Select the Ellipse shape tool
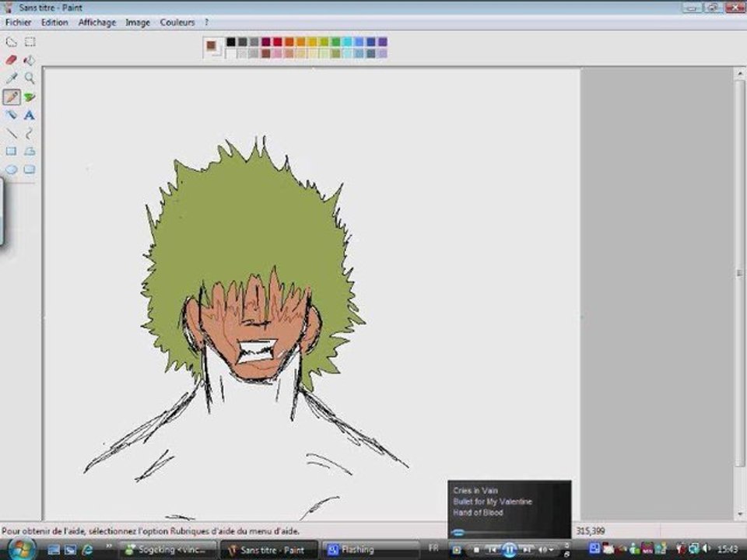747x560 pixels. [x=11, y=170]
